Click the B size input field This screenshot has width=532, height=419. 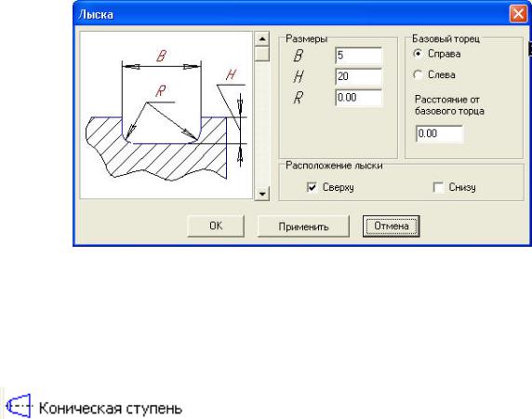(x=359, y=55)
